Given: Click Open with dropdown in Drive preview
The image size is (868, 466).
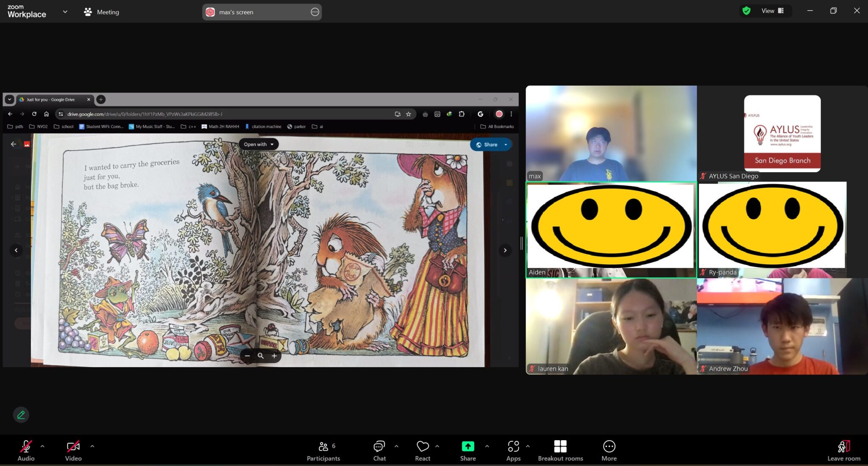Looking at the screenshot, I should click(259, 144).
